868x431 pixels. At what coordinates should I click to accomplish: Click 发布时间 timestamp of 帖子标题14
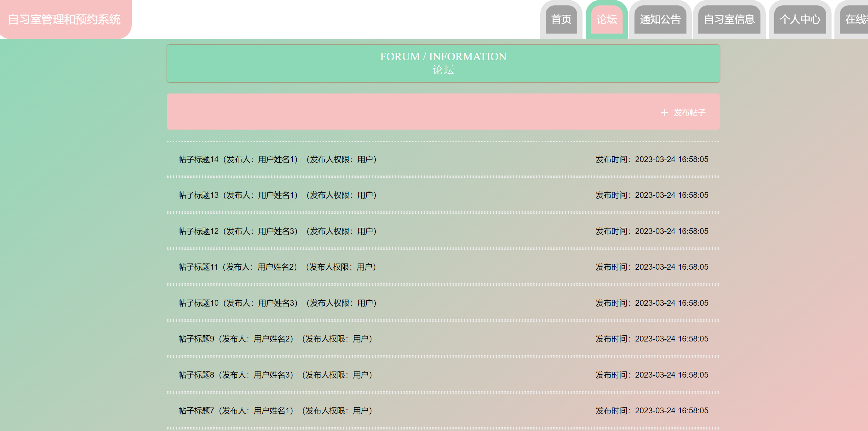pyautogui.click(x=651, y=160)
